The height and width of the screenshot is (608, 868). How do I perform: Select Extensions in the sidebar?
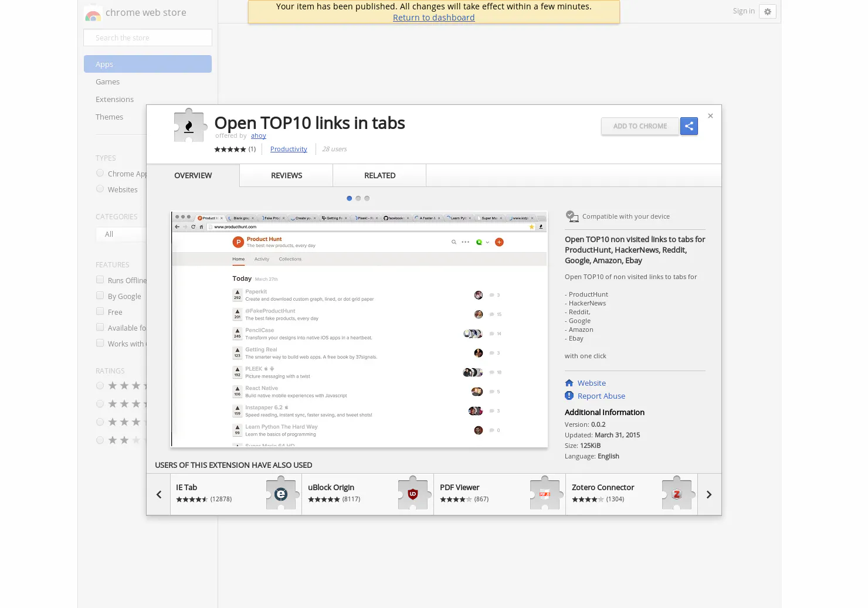click(114, 99)
